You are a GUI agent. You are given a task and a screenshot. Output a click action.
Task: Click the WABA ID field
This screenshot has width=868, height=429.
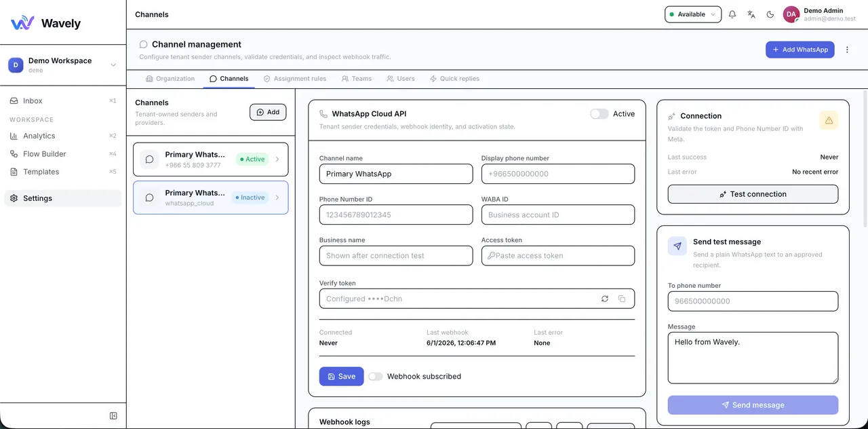point(558,214)
